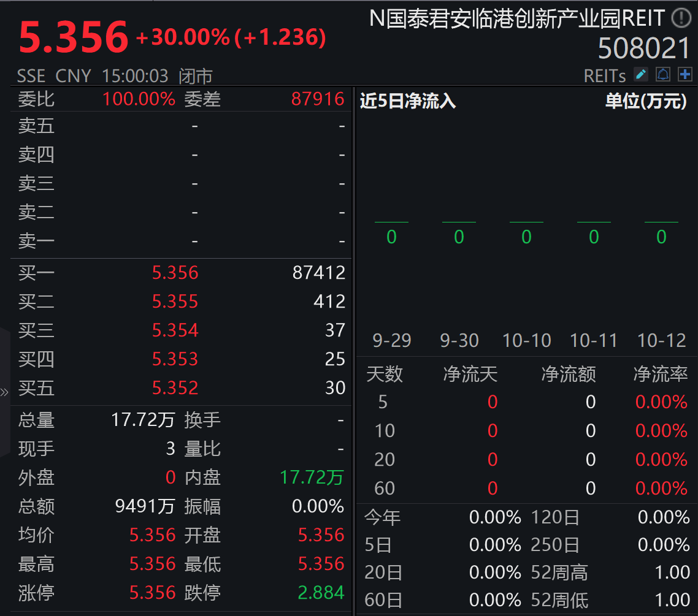Select the 卖五 order row
Screen dimensions: 698x616
(181, 126)
